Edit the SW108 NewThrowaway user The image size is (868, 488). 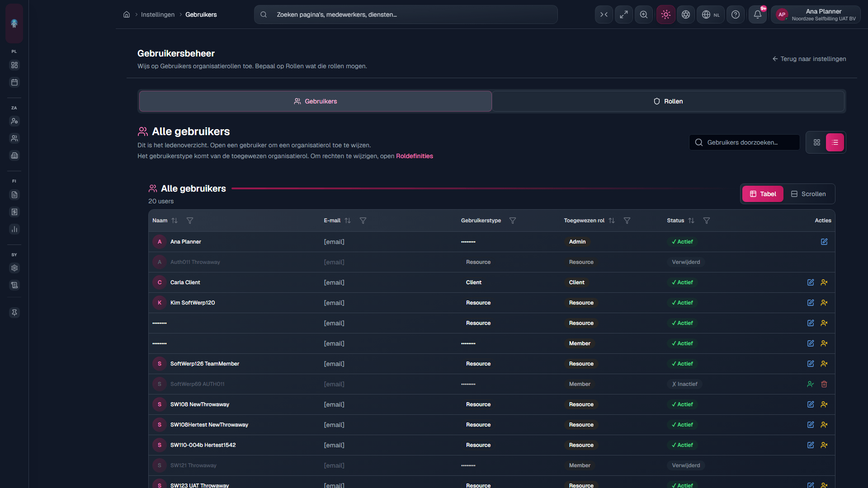tap(811, 404)
